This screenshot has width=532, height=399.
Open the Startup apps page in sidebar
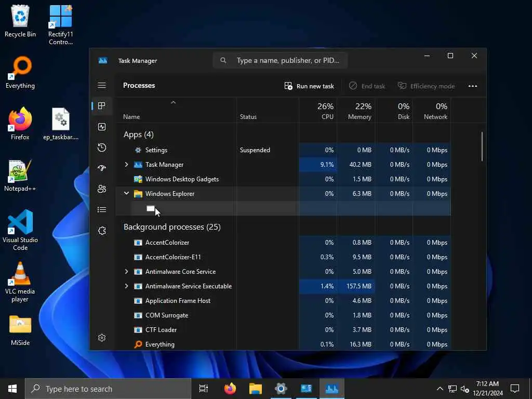102,168
